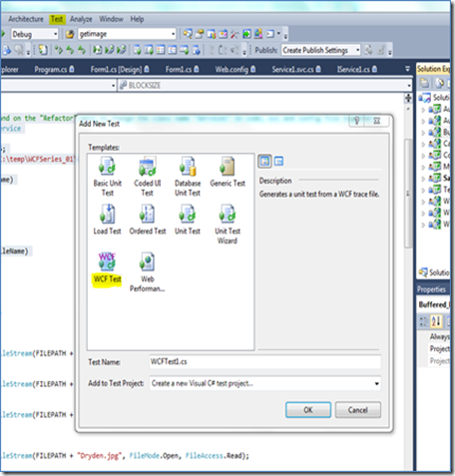This screenshot has width=455, height=476.
Task: Choose the Web Performance test template
Action: (148, 272)
